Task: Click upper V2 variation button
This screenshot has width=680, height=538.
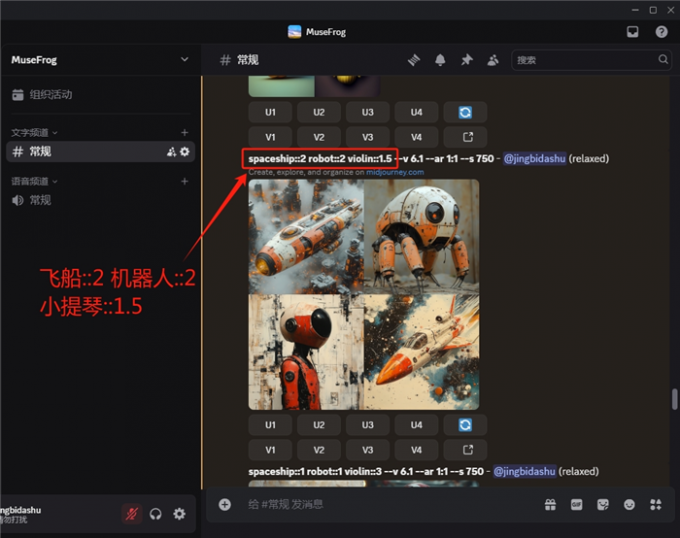Action: tap(319, 137)
